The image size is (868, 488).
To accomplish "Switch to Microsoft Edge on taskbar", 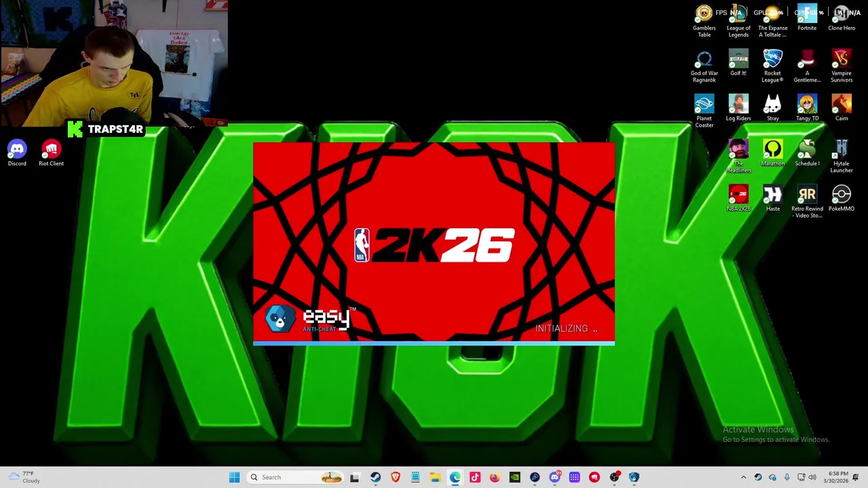I will pos(455,477).
